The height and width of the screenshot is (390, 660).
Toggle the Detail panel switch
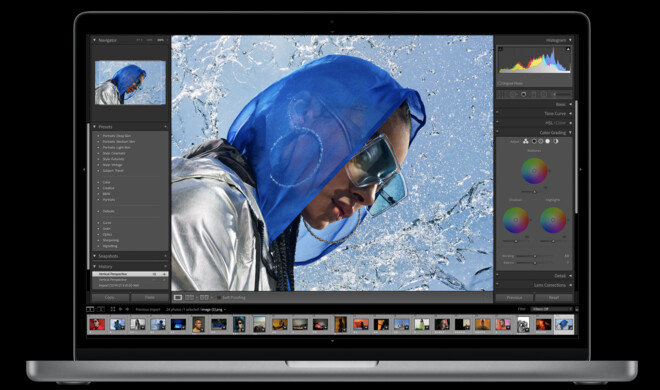point(497,275)
